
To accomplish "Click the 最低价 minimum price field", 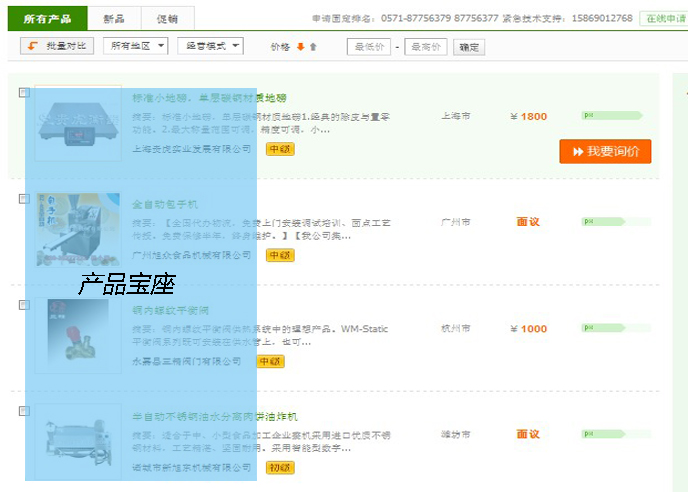I will click(x=368, y=47).
